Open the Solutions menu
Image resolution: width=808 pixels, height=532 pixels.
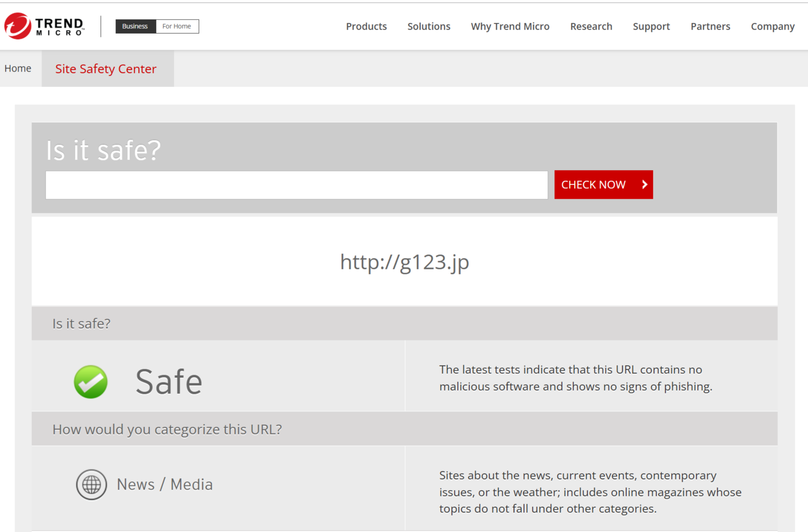[428, 26]
